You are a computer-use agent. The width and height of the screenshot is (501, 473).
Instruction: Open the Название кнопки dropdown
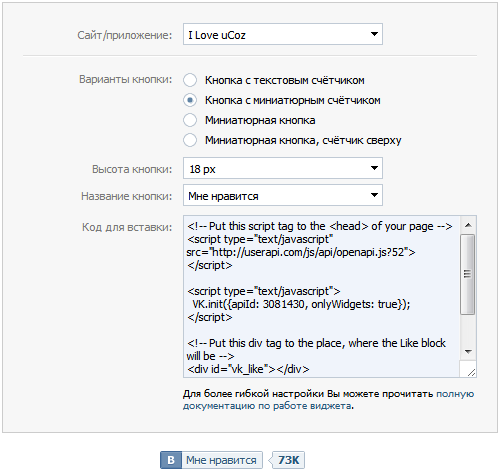click(x=283, y=195)
